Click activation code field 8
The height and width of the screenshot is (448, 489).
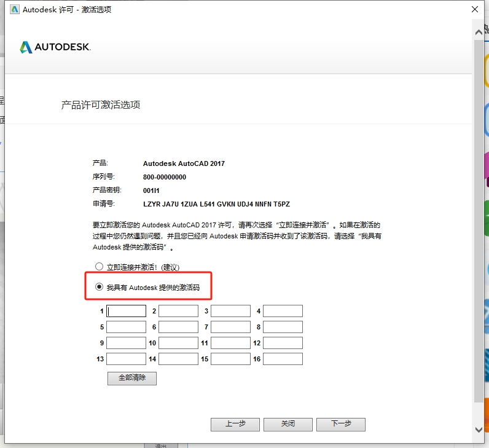pyautogui.click(x=283, y=327)
